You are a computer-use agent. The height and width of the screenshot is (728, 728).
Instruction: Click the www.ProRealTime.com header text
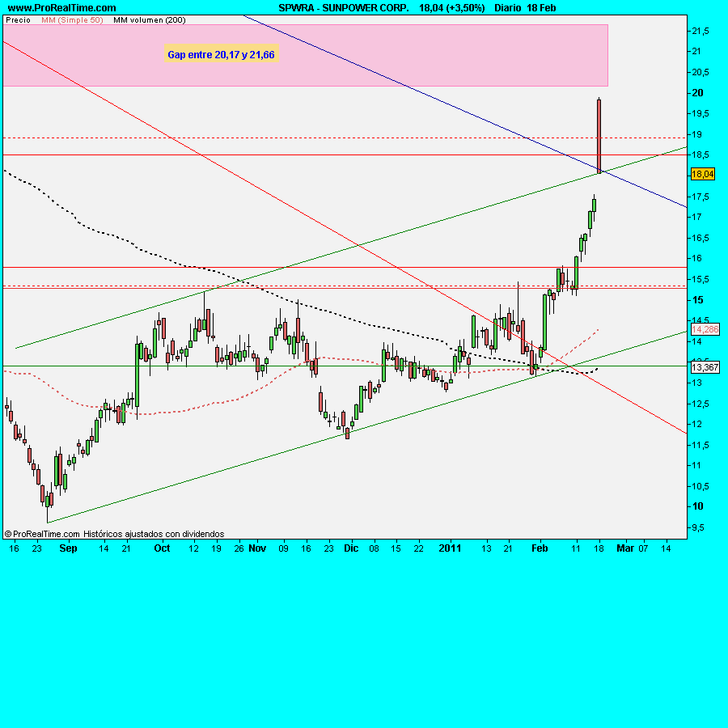tap(61, 8)
